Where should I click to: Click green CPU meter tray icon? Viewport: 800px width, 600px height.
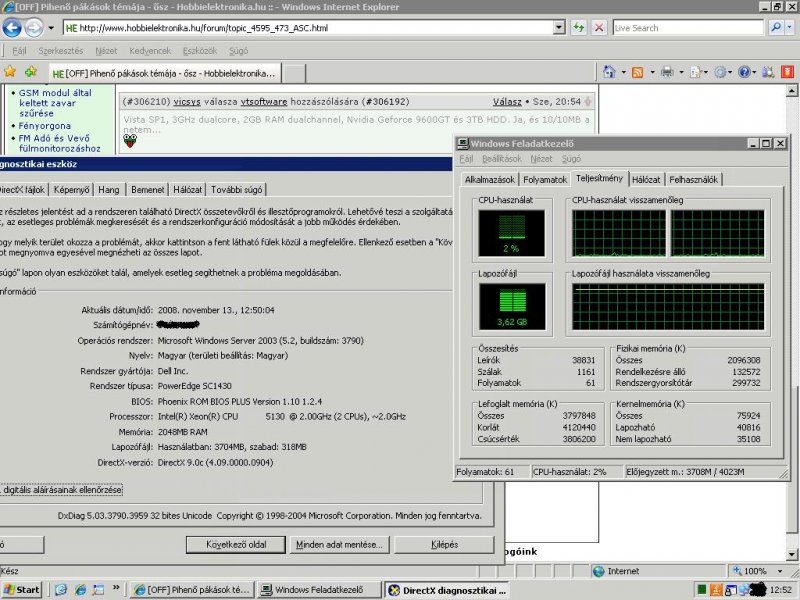[x=702, y=590]
